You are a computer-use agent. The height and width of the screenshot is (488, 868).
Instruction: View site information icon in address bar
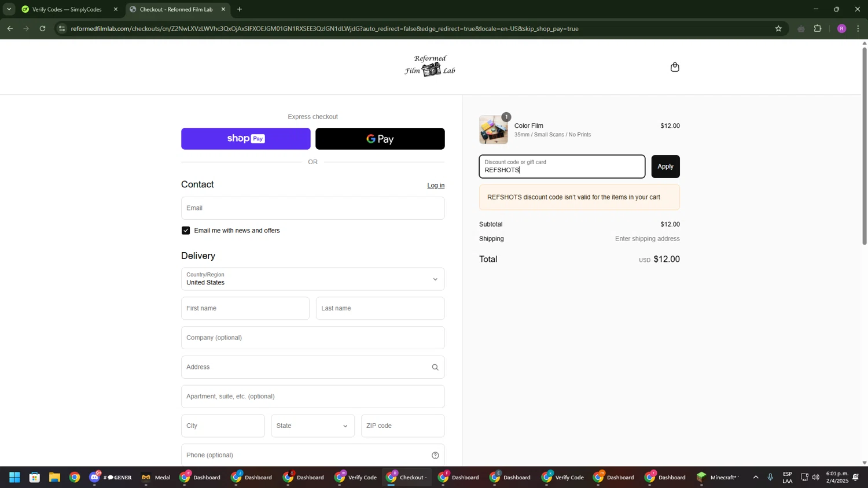click(62, 28)
